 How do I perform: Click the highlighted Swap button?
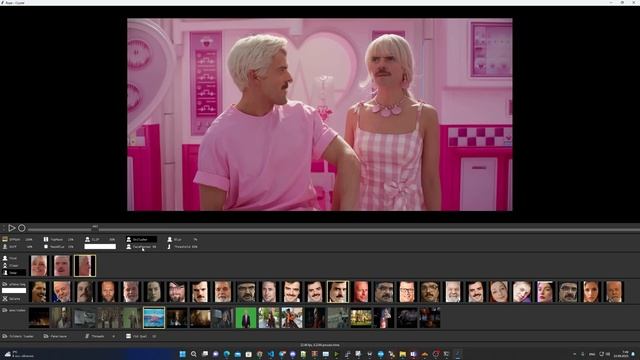pyautogui.click(x=13, y=272)
